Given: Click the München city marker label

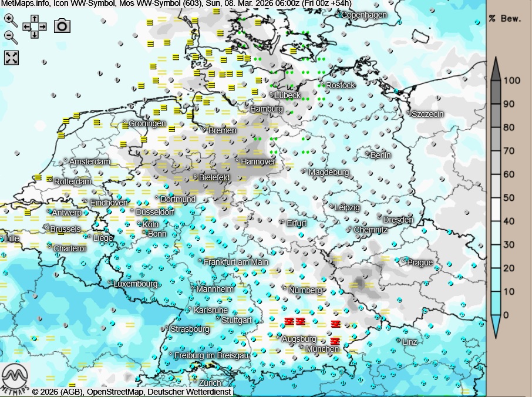Looking at the screenshot, I should pyautogui.click(x=322, y=349).
